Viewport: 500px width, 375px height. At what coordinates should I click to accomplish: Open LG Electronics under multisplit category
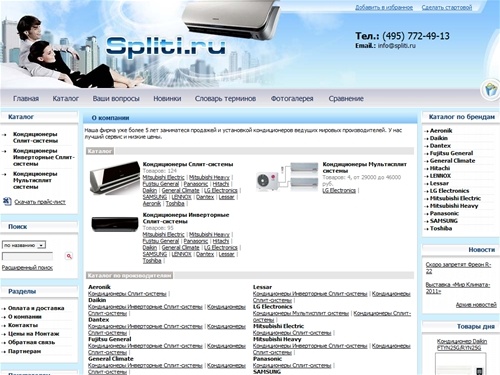click(339, 190)
